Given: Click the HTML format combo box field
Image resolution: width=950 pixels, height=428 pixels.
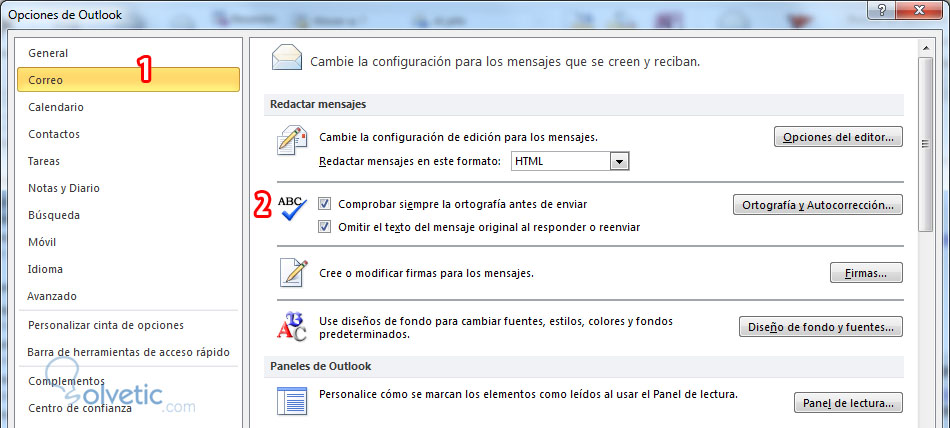Looking at the screenshot, I should coord(570,161).
